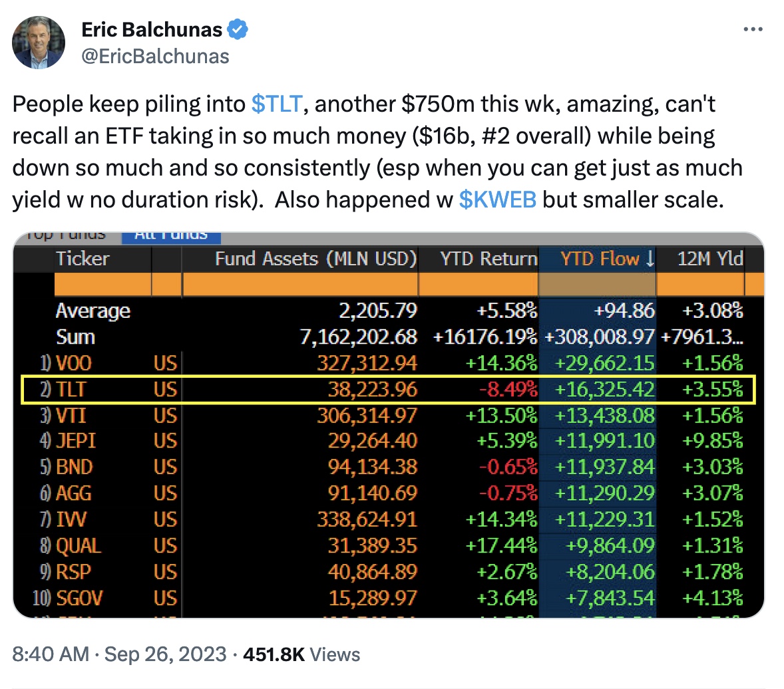
Task: Click the YTD Return column header
Action: (488, 259)
